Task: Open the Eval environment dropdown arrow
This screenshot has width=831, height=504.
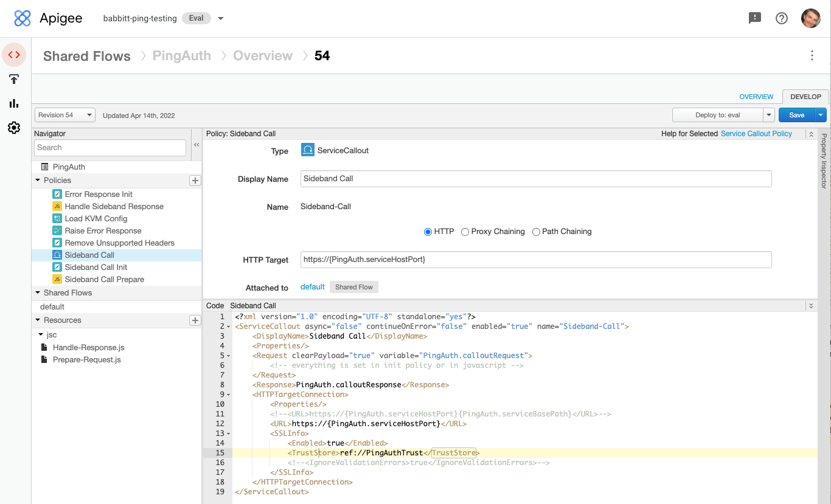Action: pyautogui.click(x=220, y=18)
